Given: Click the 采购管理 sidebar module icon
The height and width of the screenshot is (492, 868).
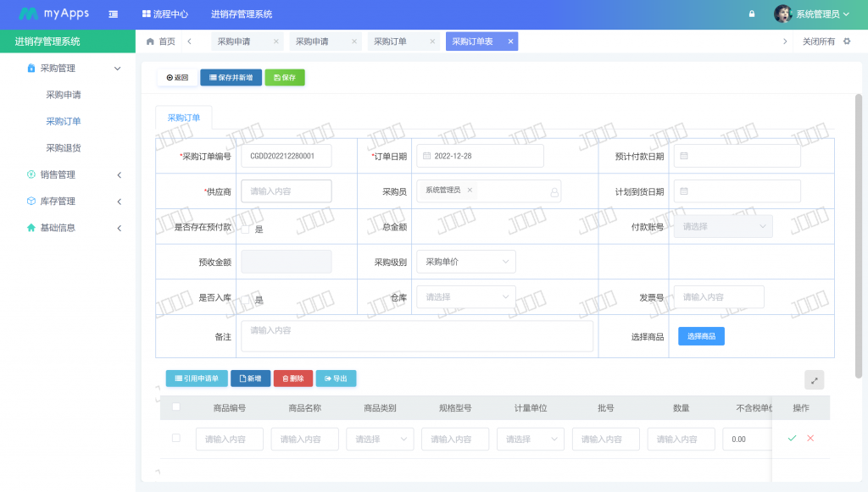Looking at the screenshot, I should (31, 69).
